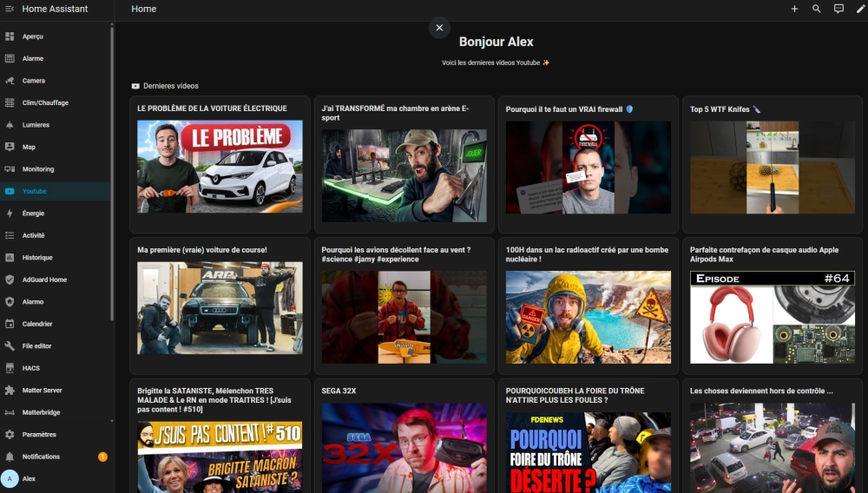Viewport: 868px width, 493px height.
Task: Click the Lumieres lamp icon
Action: [10, 125]
